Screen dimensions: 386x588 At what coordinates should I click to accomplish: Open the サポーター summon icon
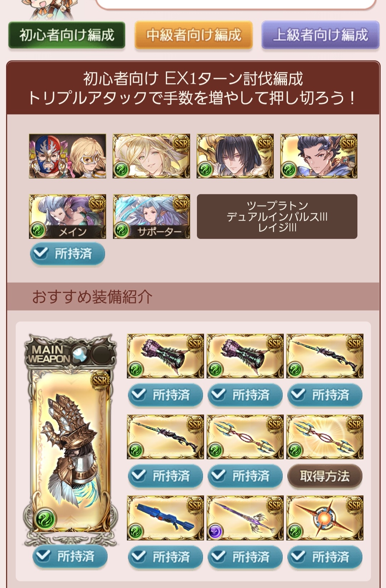pyautogui.click(x=151, y=216)
